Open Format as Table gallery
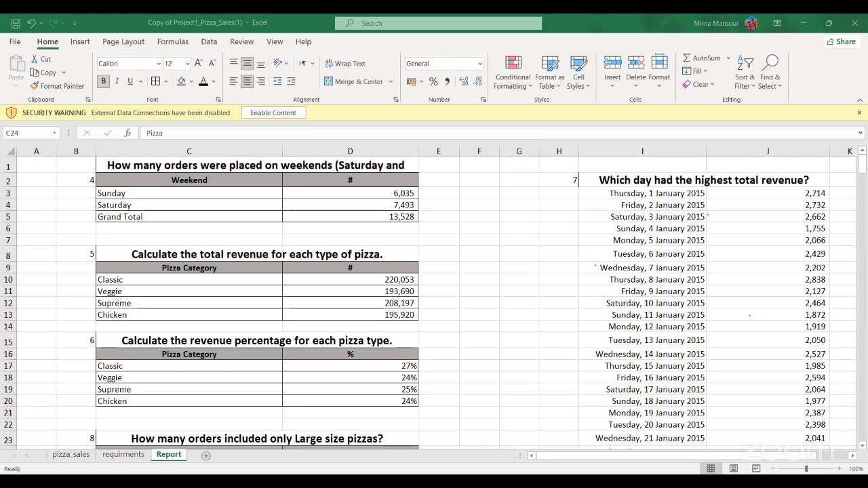This screenshot has height=488, width=868. [x=550, y=73]
